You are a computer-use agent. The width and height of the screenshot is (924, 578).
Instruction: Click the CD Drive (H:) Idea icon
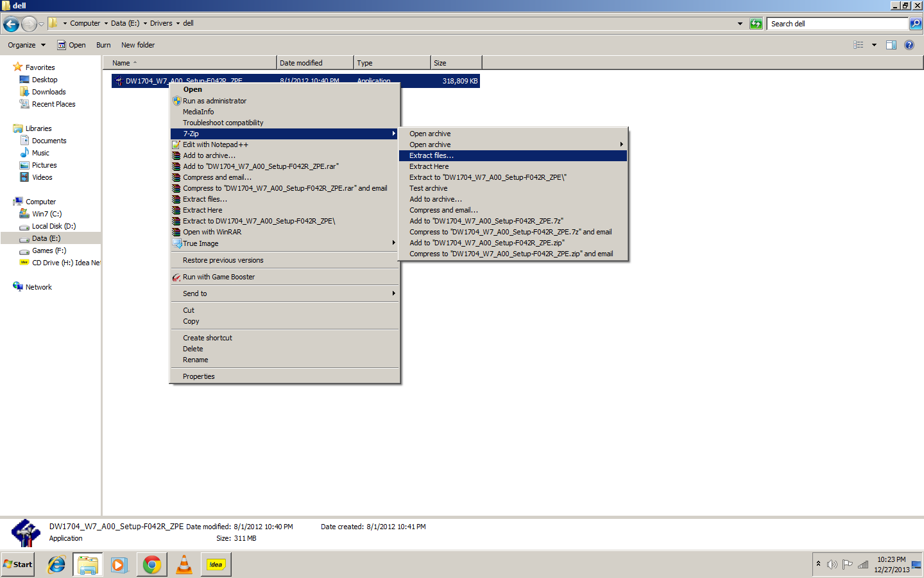tap(24, 263)
